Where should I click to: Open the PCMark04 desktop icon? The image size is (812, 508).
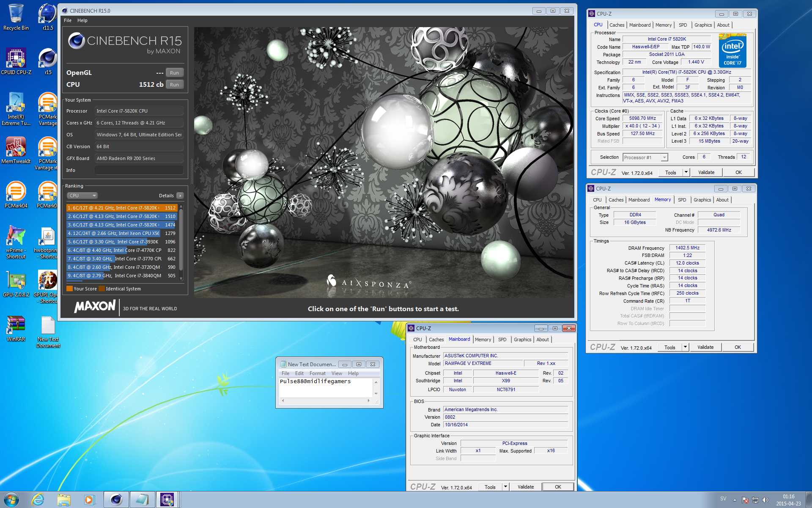click(x=16, y=195)
